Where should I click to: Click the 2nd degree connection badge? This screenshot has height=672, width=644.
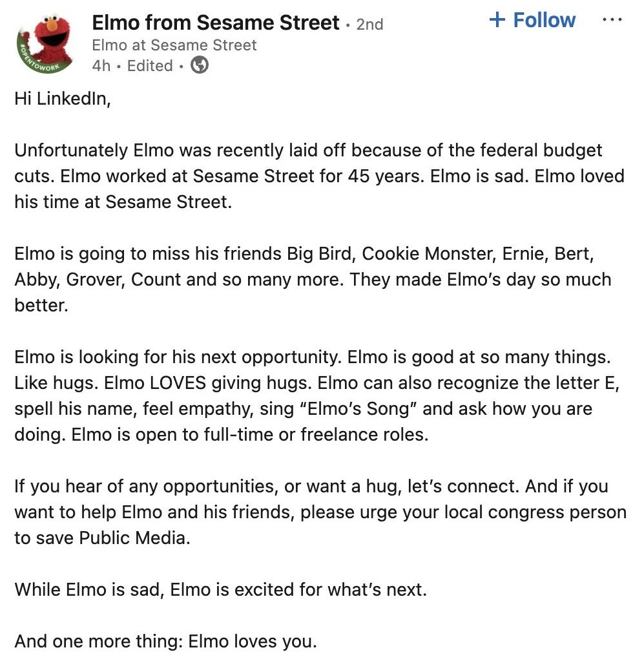click(369, 25)
